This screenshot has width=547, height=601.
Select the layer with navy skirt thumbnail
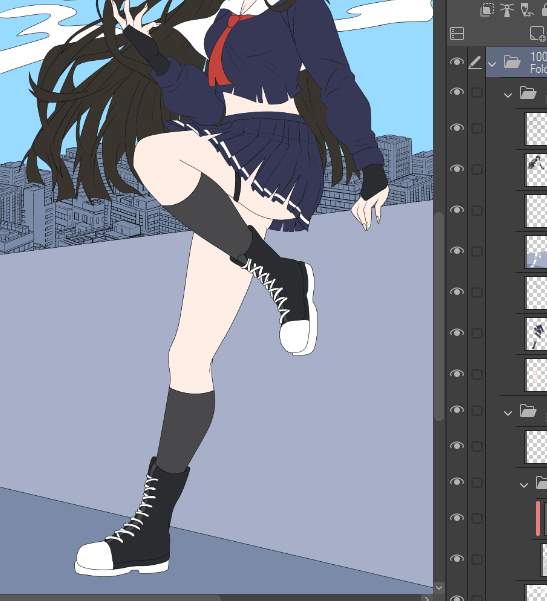pyautogui.click(x=536, y=333)
